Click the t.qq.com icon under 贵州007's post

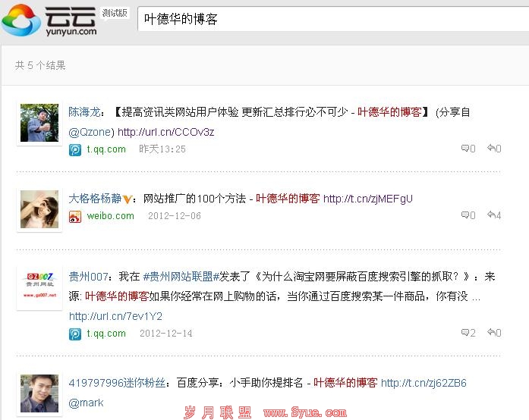pyautogui.click(x=75, y=334)
